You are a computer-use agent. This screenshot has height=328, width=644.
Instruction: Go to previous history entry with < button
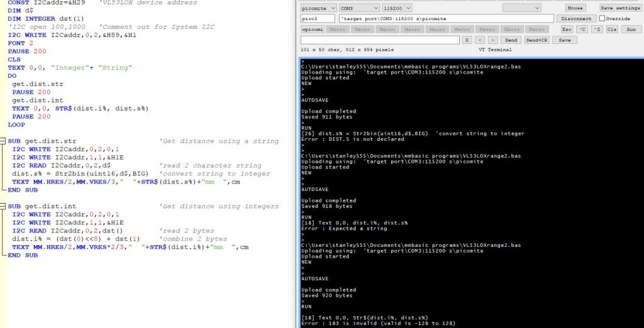tap(479, 40)
